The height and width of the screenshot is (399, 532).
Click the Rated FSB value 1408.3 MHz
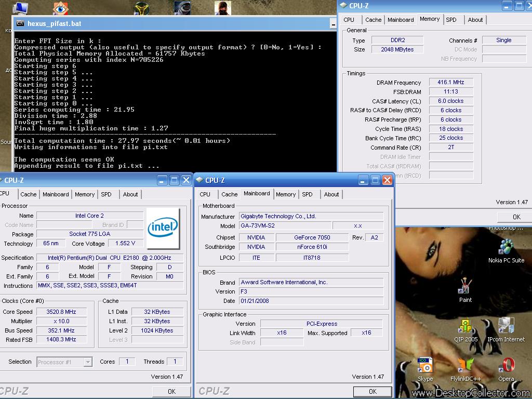(x=61, y=339)
